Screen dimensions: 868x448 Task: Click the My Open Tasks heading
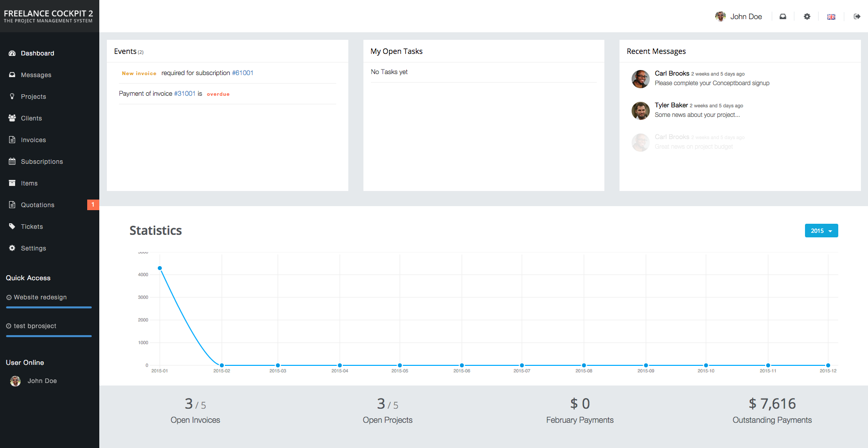pos(397,51)
